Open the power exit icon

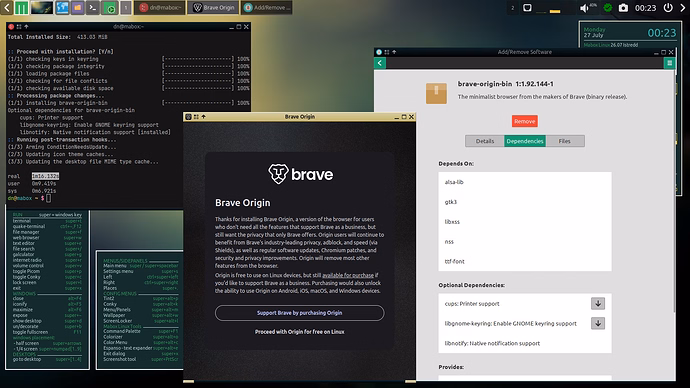[x=668, y=7]
